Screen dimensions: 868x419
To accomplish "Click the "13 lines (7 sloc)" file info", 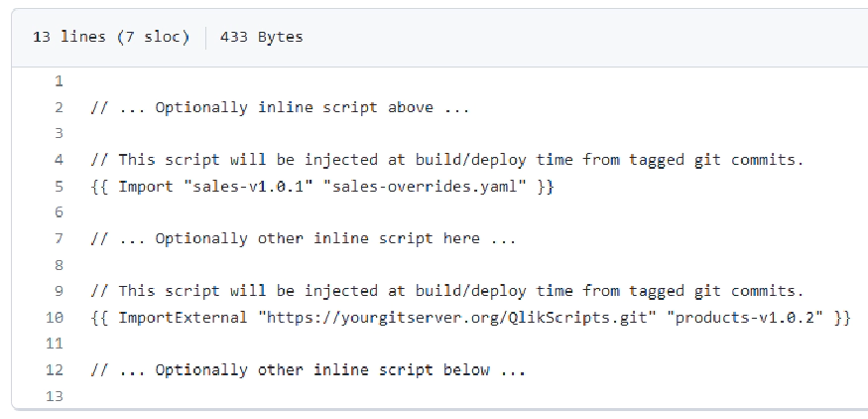I will [x=111, y=37].
